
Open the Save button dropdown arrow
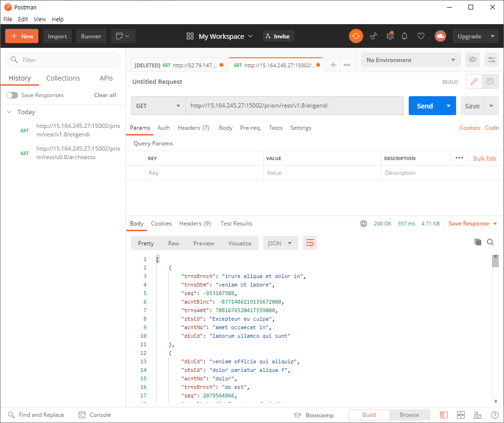[x=491, y=106]
